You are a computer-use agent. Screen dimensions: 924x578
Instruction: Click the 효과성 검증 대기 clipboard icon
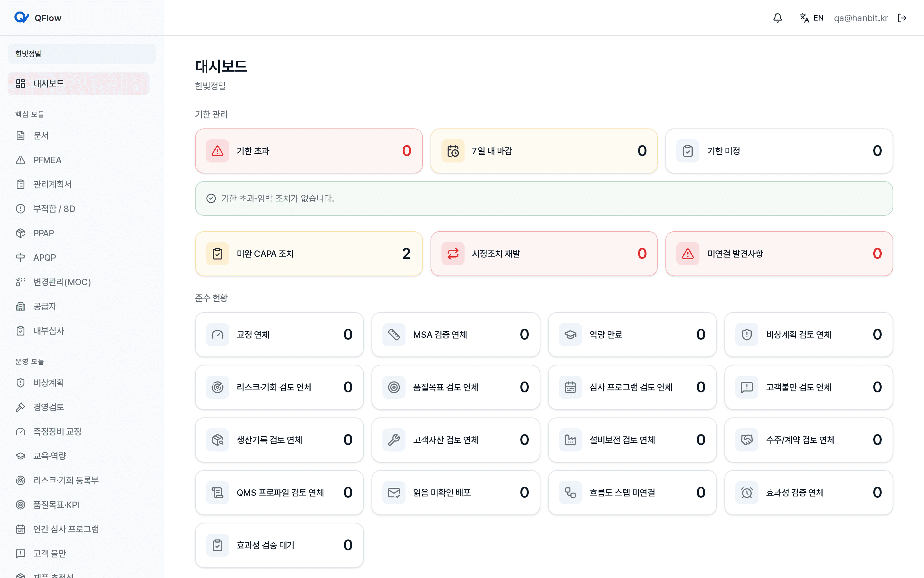tap(218, 545)
